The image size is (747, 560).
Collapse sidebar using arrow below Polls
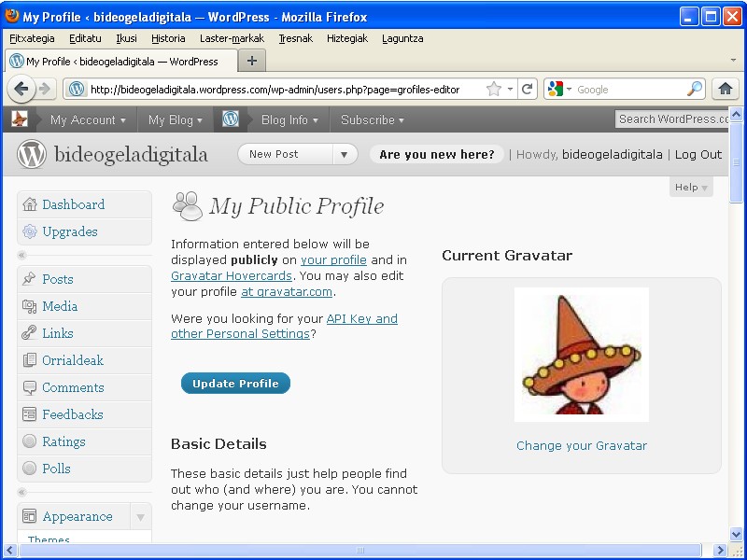pos(21,492)
